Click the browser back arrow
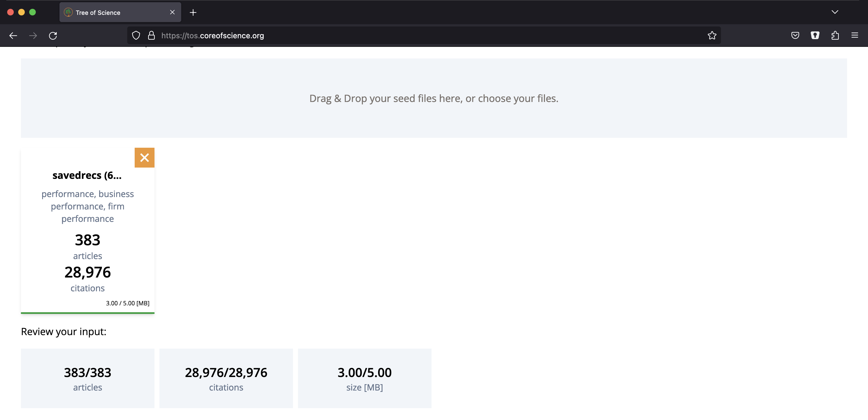 point(13,35)
